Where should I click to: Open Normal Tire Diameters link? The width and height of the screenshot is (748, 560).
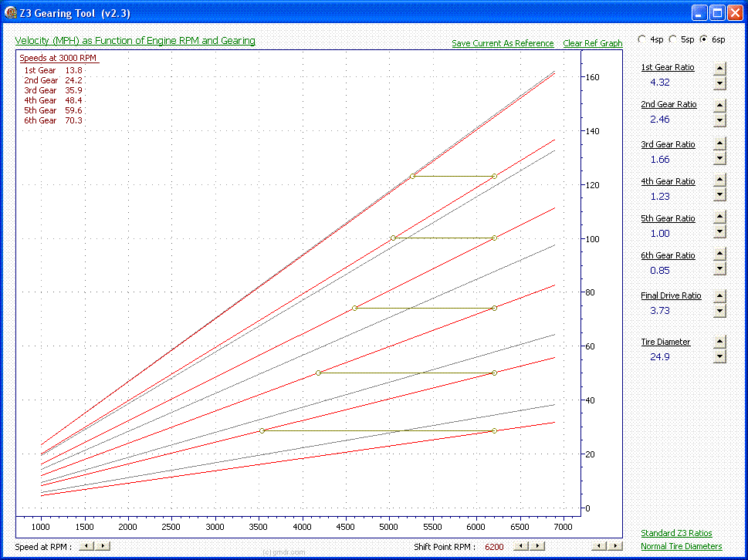click(681, 546)
